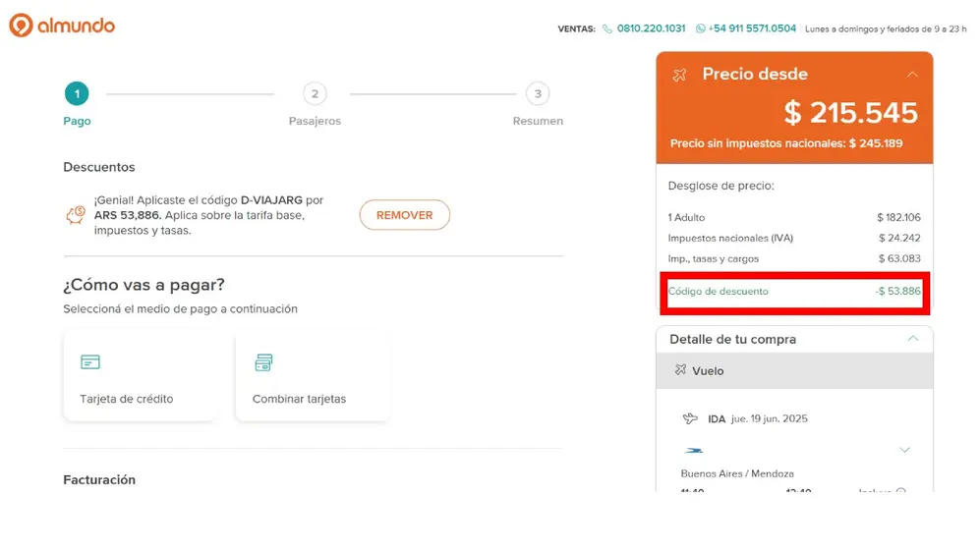Click the jue. 19 jun. 2025 date
This screenshot has width=980, height=551.
click(770, 418)
